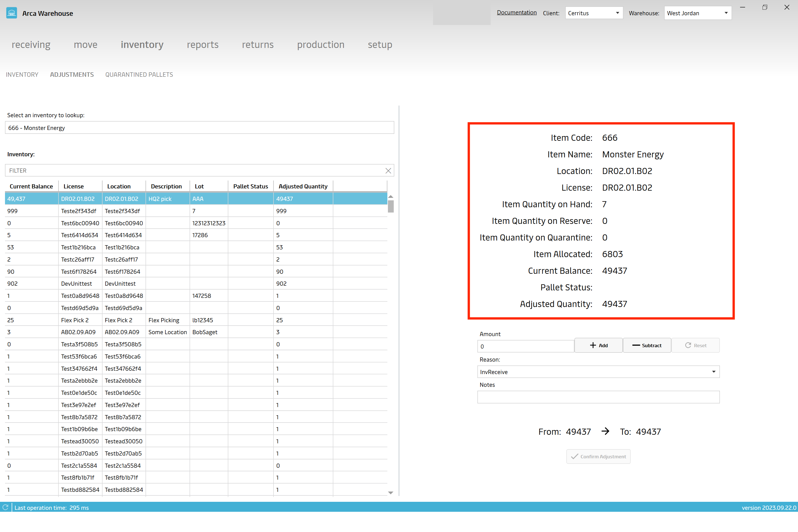Sort by Adjusted Quantity column header
This screenshot has height=532, width=798.
pyautogui.click(x=303, y=186)
